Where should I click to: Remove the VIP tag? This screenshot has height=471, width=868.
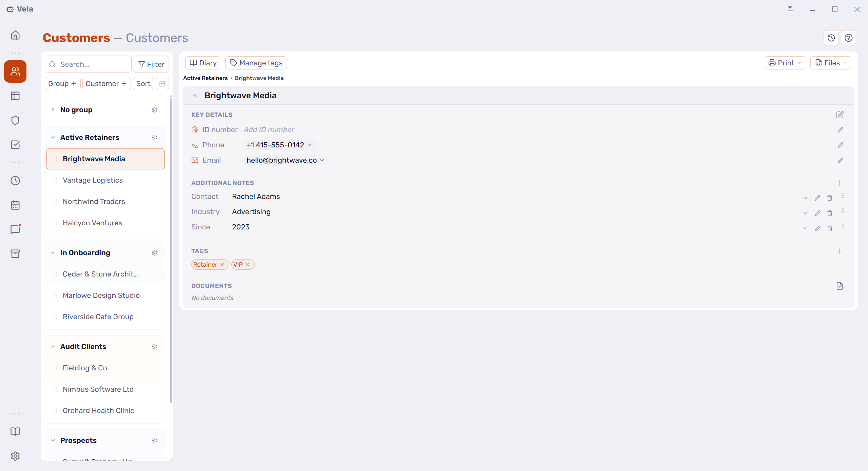click(248, 265)
